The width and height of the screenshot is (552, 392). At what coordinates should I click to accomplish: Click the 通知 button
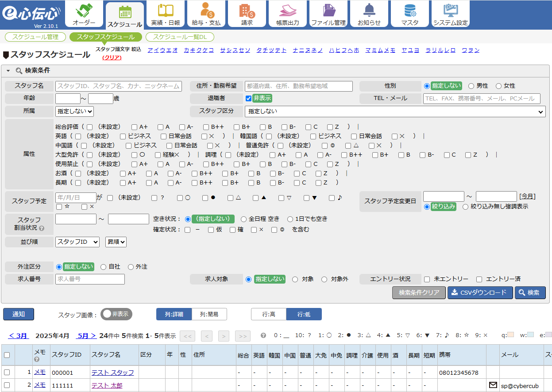(x=19, y=314)
